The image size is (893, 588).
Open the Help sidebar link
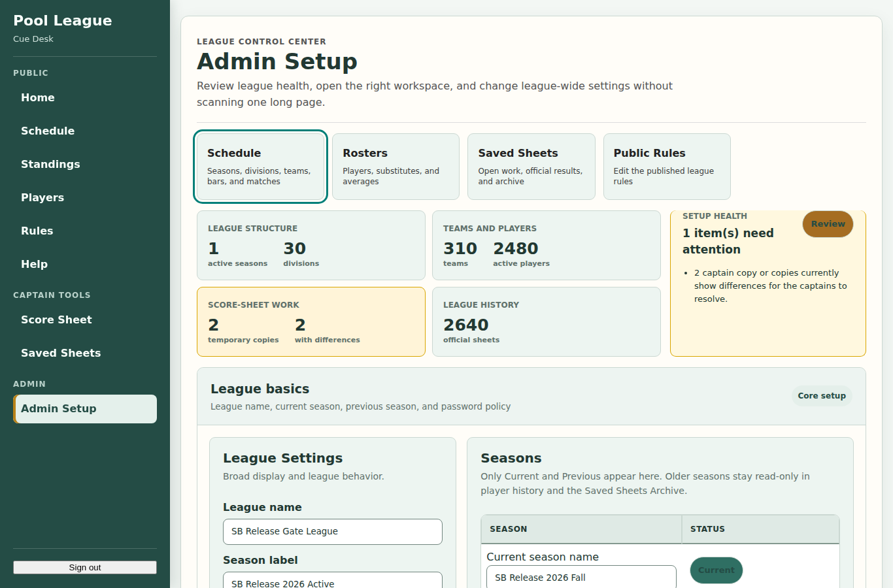click(85, 264)
